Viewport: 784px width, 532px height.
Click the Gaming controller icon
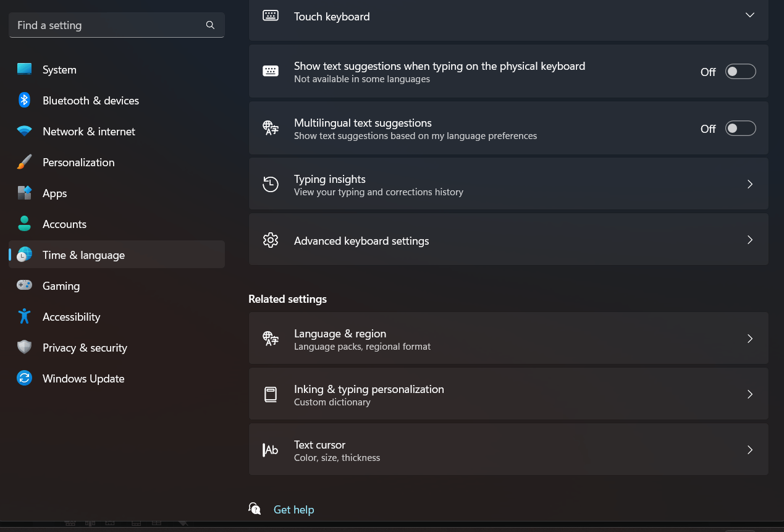click(x=24, y=285)
